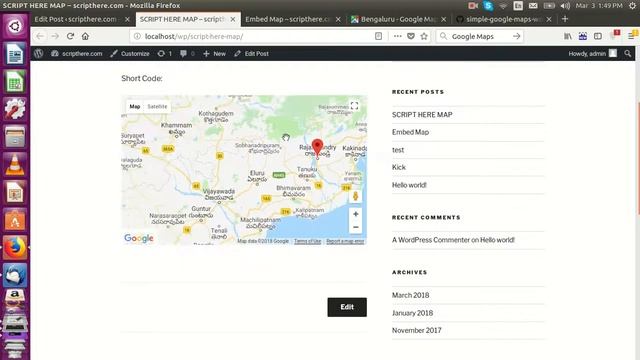The image size is (640, 360).
Task: Open the test recent post
Action: click(x=398, y=150)
